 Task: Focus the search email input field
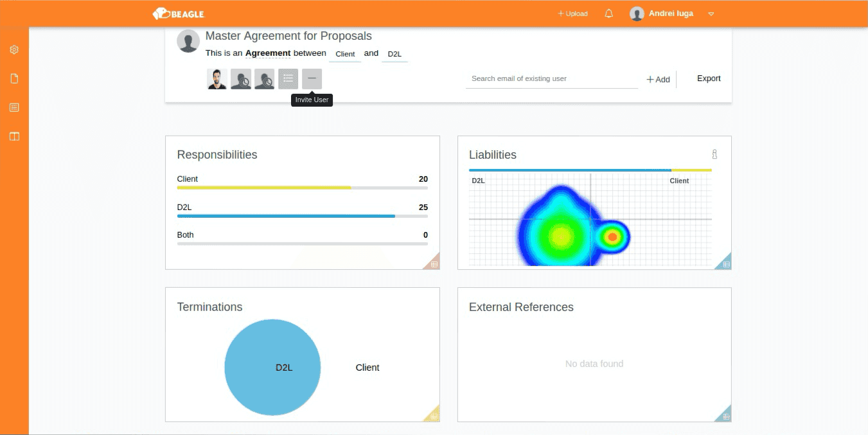coord(552,78)
